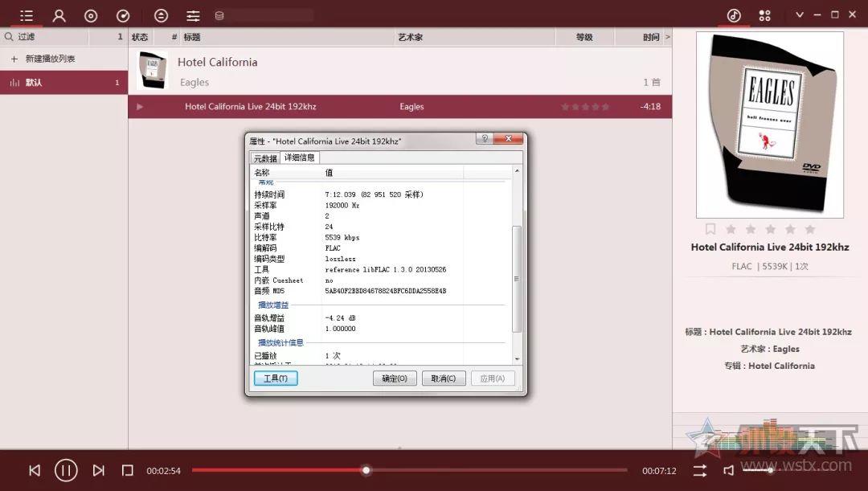Sort by 时间 column header
This screenshot has height=491, width=868.
651,37
